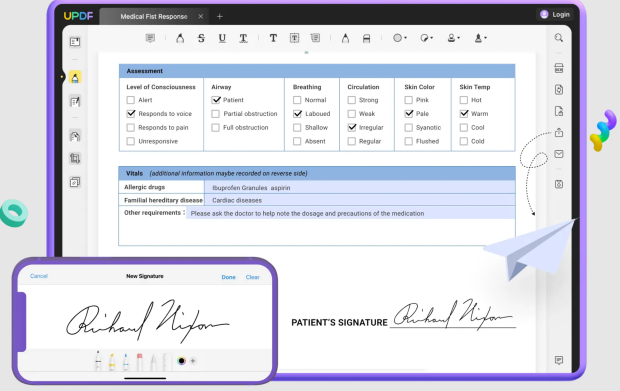Click the Allergic drugs input field
Viewport: 620px width, 391px height.
coord(360,187)
